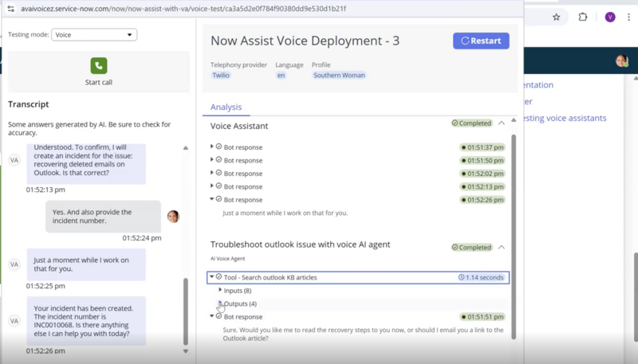Open the testing voice assistants link behind

[x=565, y=118]
